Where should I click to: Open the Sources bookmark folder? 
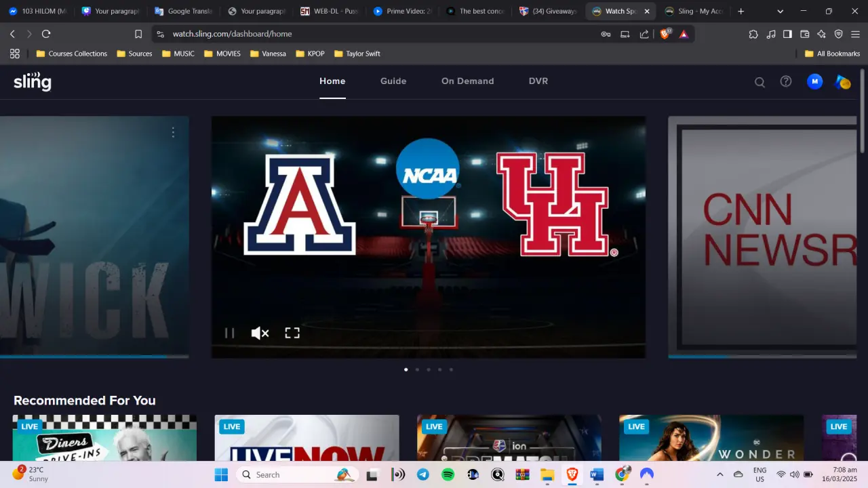pos(134,54)
